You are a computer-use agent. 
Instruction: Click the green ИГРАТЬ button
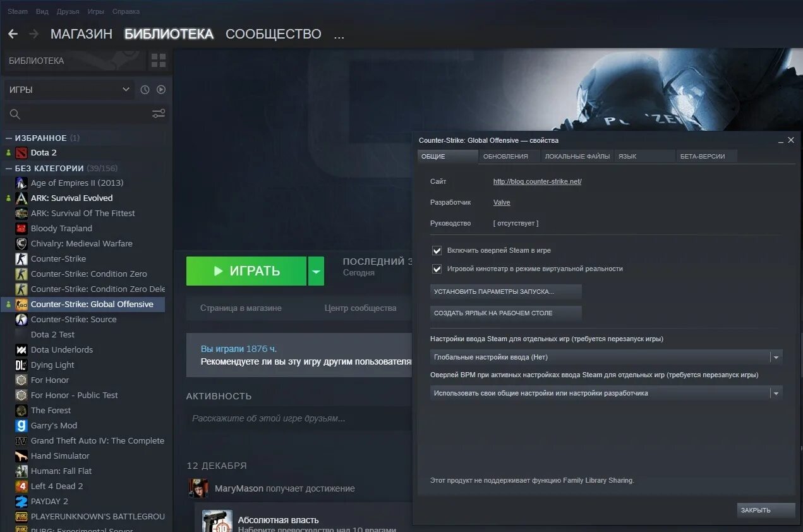click(246, 271)
